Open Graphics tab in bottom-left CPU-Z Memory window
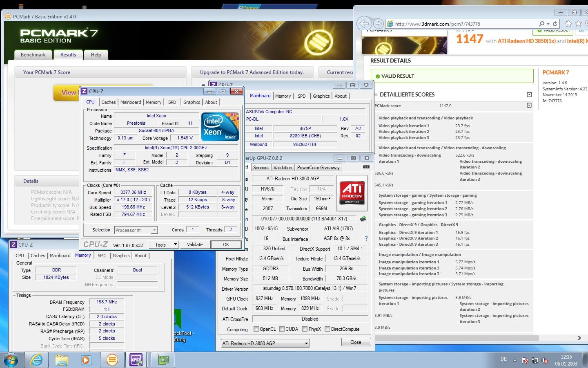Image resolution: width=588 pixels, height=368 pixels. tap(121, 256)
